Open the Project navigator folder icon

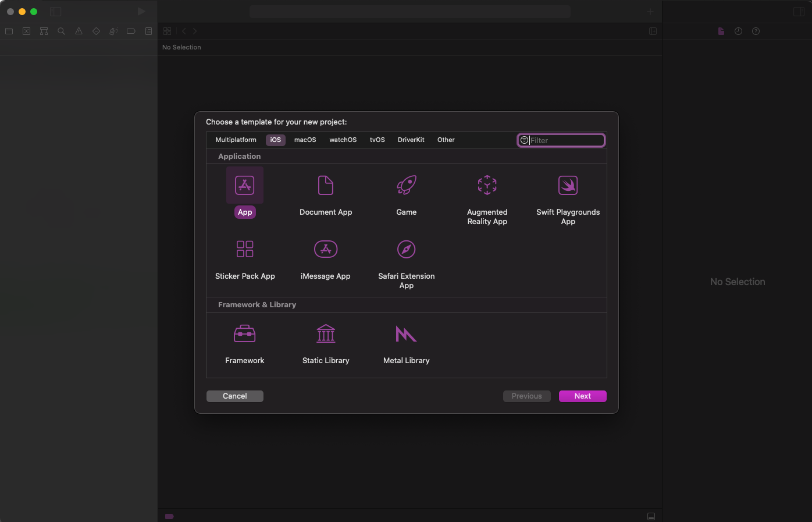point(9,31)
